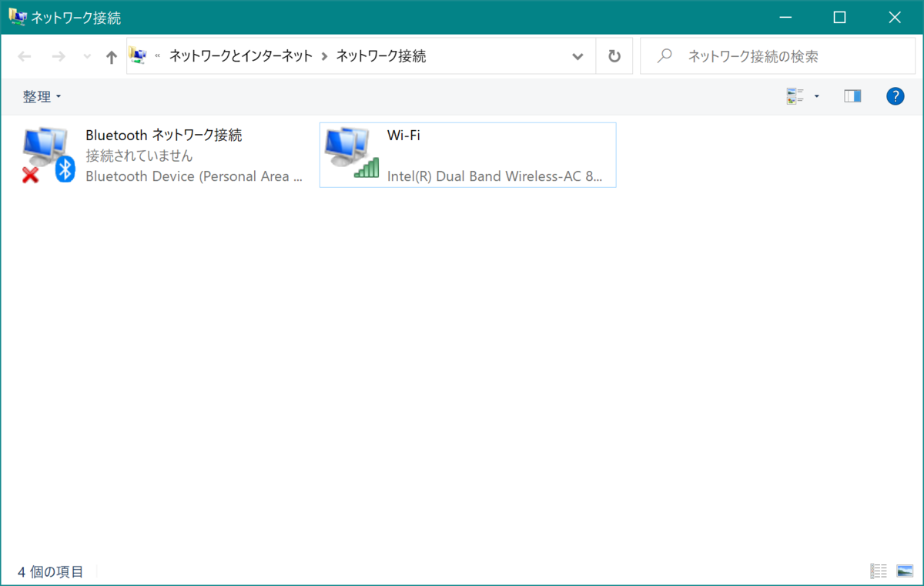Image resolution: width=924 pixels, height=586 pixels.
Task: Select the Bluetooth ネットワーク接続 adapter icon
Action: click(x=48, y=155)
